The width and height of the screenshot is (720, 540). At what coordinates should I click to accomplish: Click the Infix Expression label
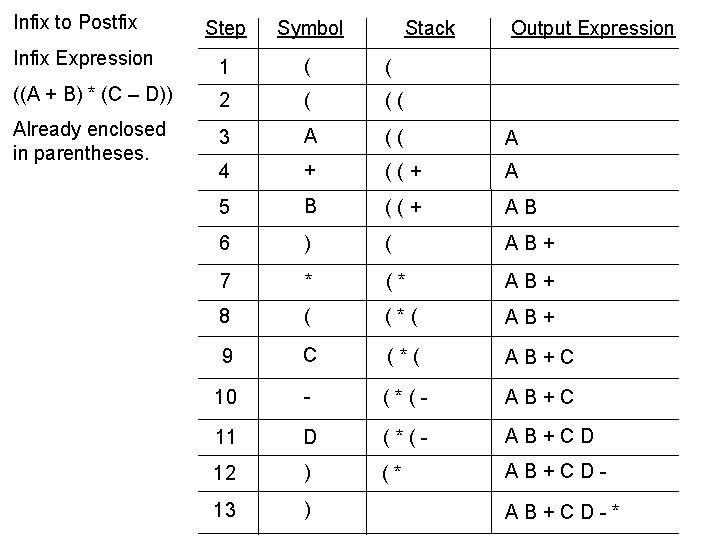pos(83,58)
